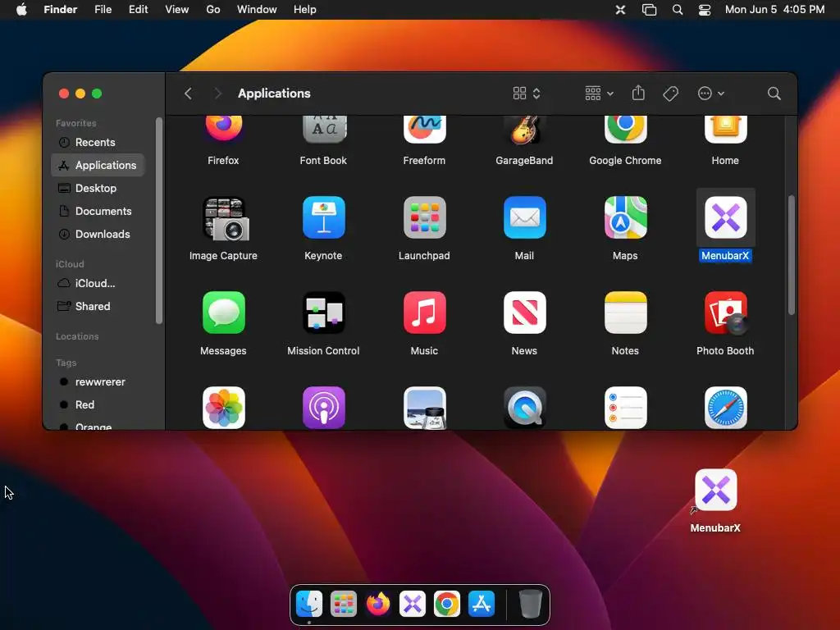Screen dimensions: 840x630
Task: Click the Finder search magnifier icon
Action: (774, 94)
